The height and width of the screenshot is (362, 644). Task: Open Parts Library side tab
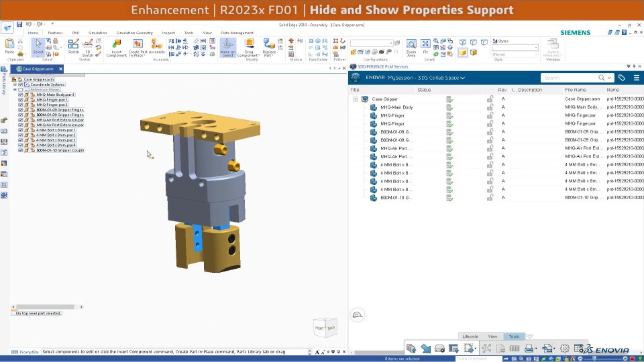4,82
